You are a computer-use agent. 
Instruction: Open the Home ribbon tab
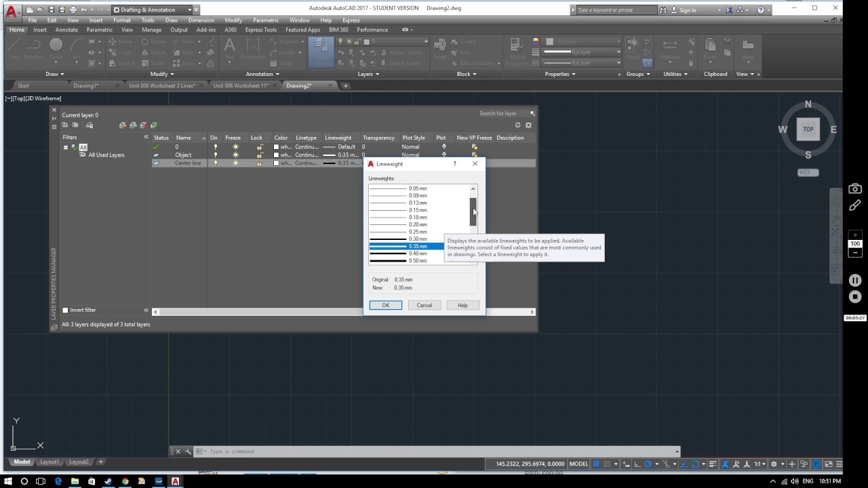pos(17,30)
